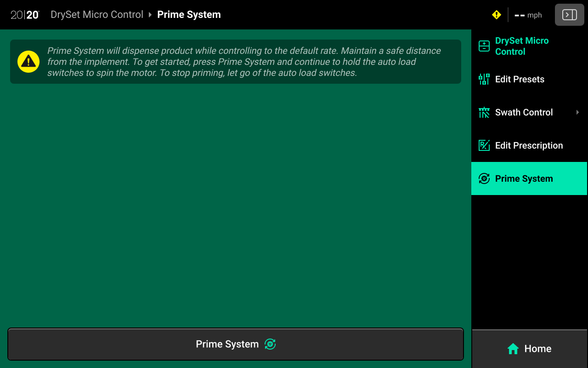
Task: Click the Swath Control icon in the sidebar
Action: click(x=484, y=112)
